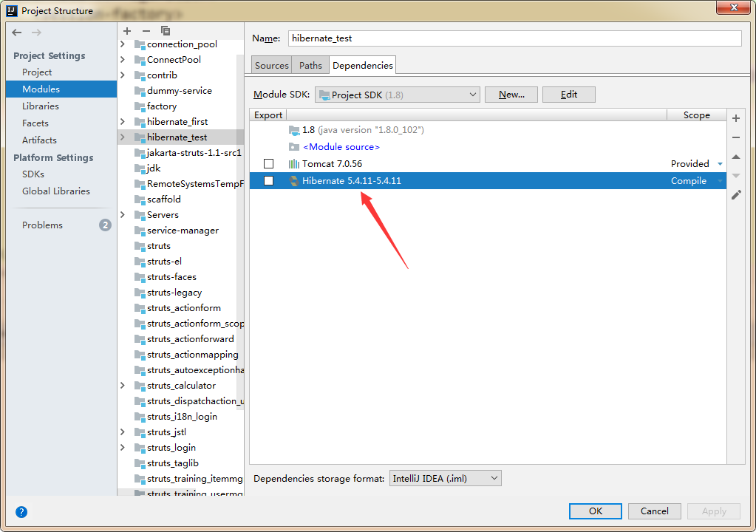Expand the ConnectPool module
The height and width of the screenshot is (532, 756).
[123, 60]
